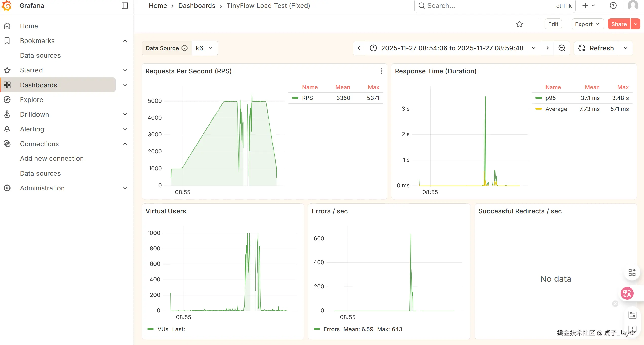
Task: Click the Data Source info icon
Action: (x=185, y=48)
